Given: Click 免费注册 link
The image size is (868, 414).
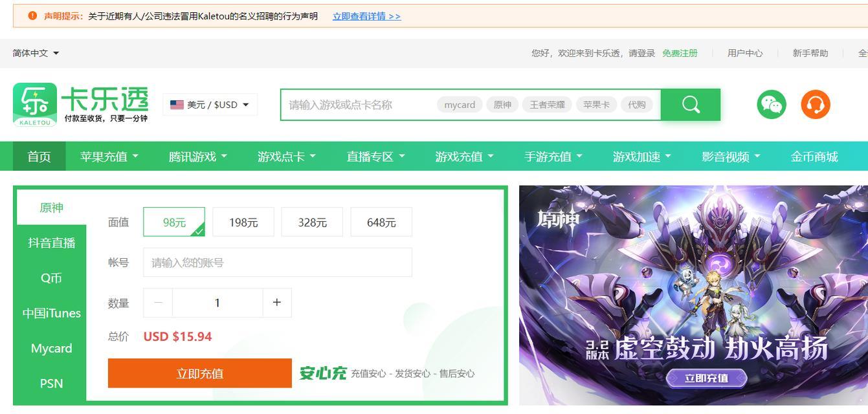Looking at the screenshot, I should point(680,53).
